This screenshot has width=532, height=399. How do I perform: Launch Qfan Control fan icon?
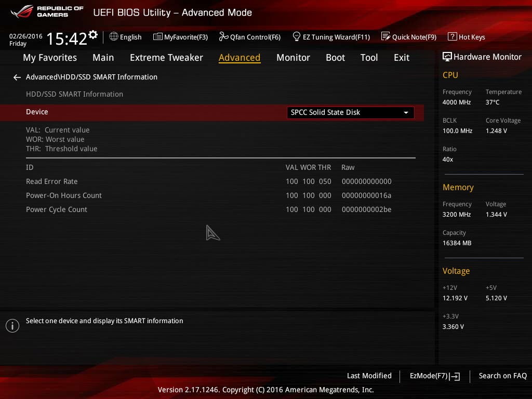[223, 37]
